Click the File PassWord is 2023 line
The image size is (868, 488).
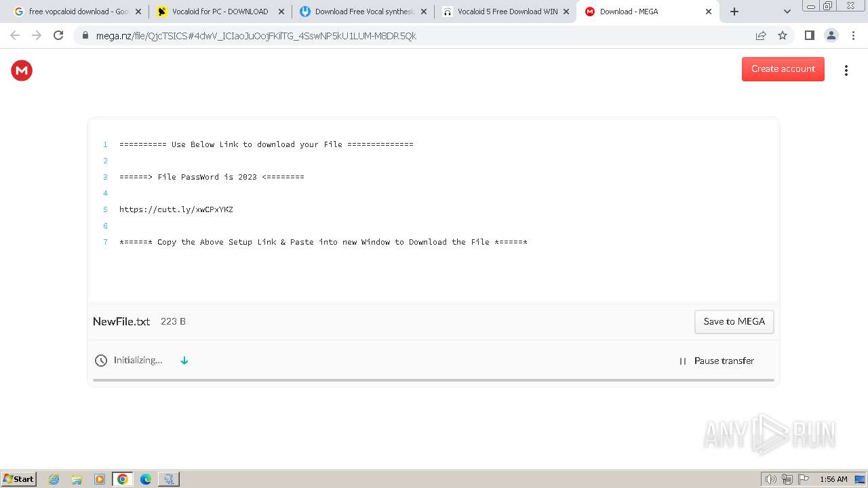coord(212,177)
